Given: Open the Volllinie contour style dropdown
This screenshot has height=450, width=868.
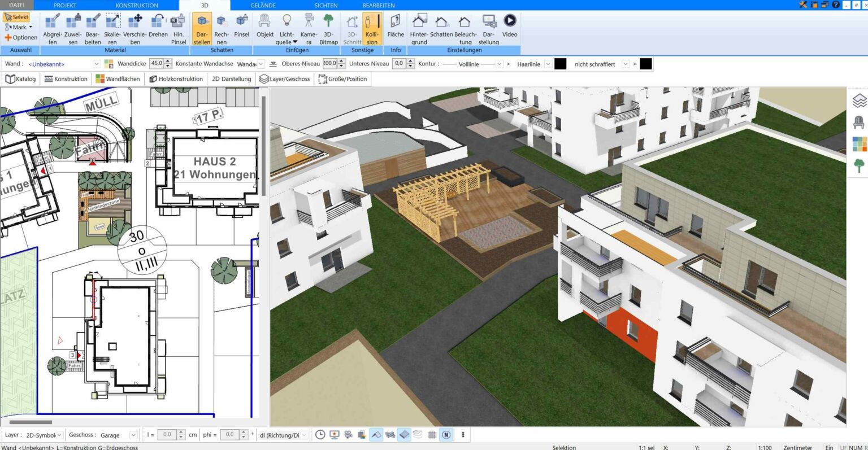Looking at the screenshot, I should (x=499, y=64).
